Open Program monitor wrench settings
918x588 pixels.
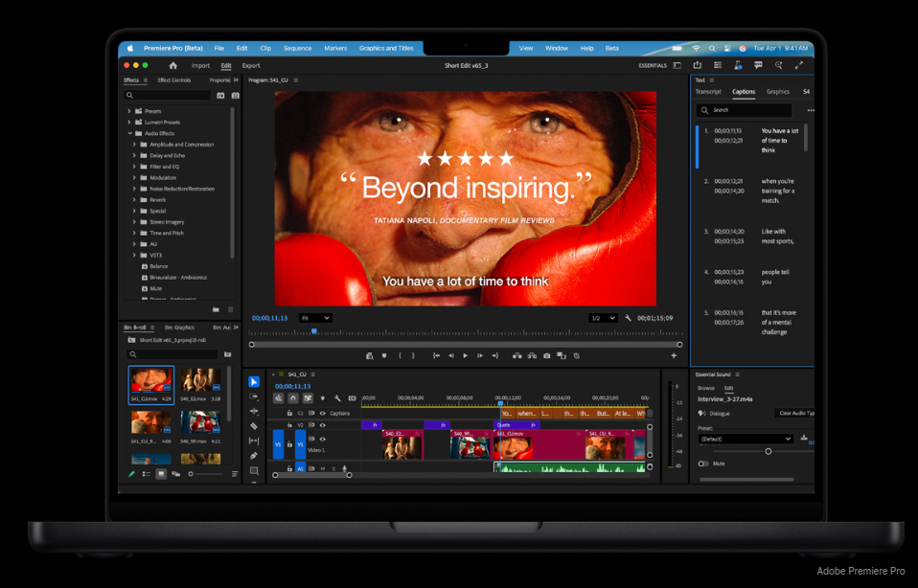click(x=628, y=318)
